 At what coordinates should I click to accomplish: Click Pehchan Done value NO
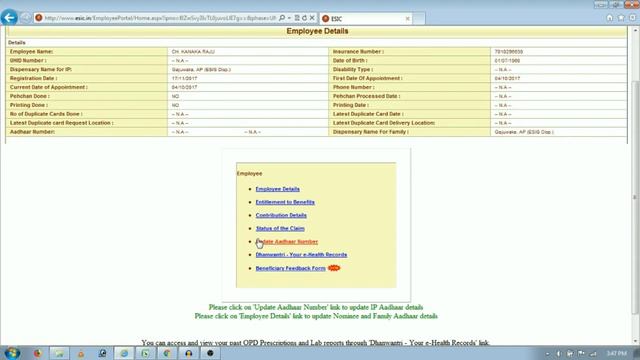(x=175, y=96)
